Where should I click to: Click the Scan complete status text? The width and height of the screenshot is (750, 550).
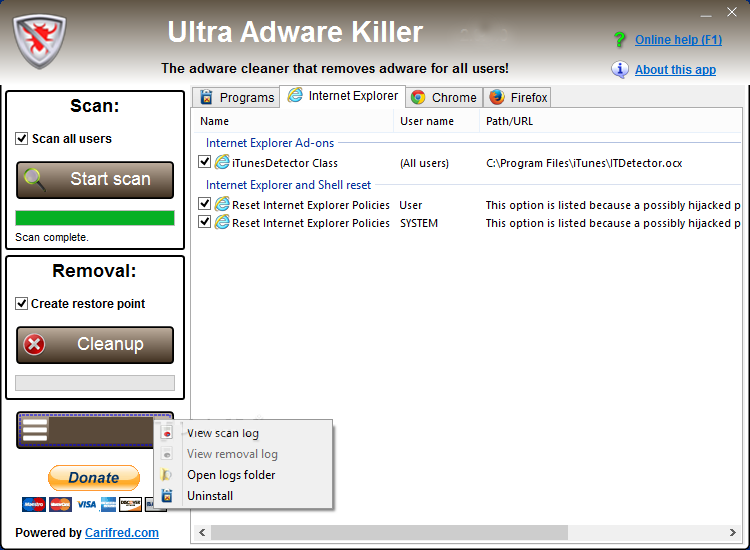pyautogui.click(x=52, y=237)
